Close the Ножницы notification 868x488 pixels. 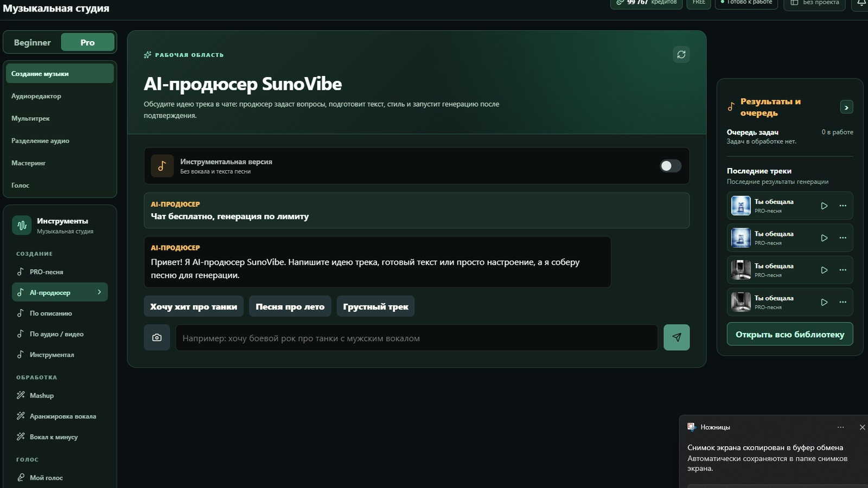tap(862, 427)
